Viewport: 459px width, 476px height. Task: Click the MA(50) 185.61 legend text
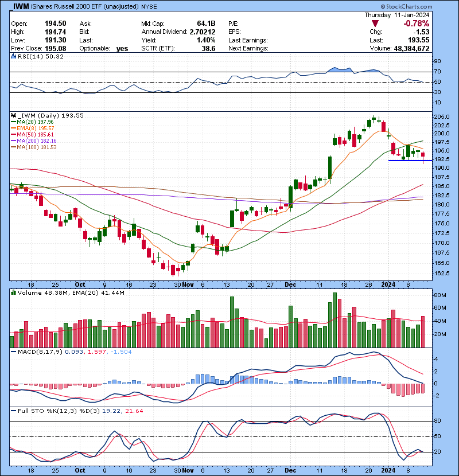pyautogui.click(x=35, y=134)
